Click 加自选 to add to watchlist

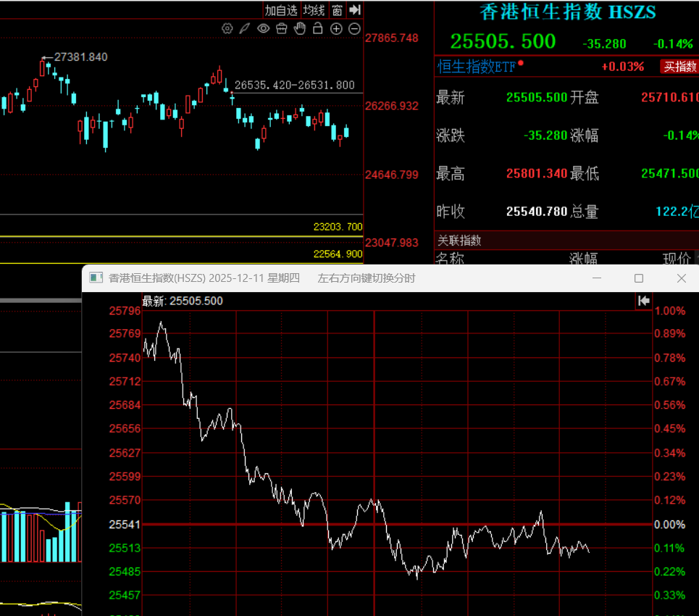click(x=281, y=10)
